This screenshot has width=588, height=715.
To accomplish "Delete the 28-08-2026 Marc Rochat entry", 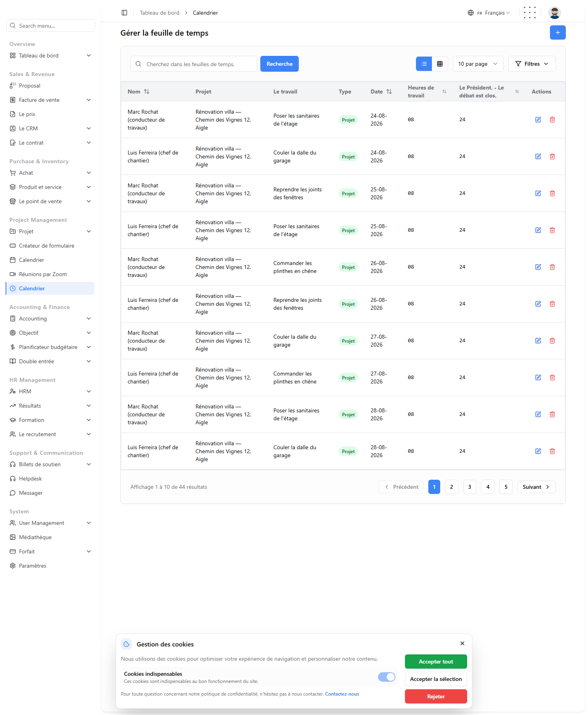I will 552,414.
